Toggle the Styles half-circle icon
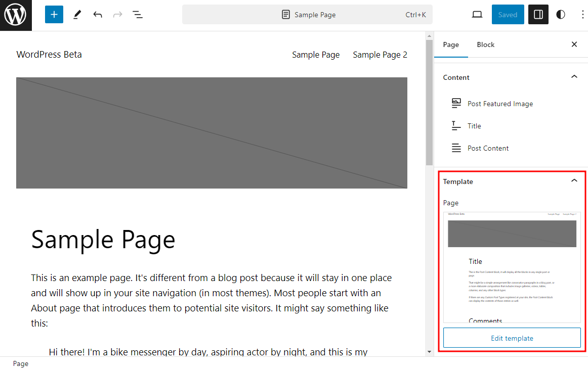This screenshot has height=369, width=588. point(561,15)
